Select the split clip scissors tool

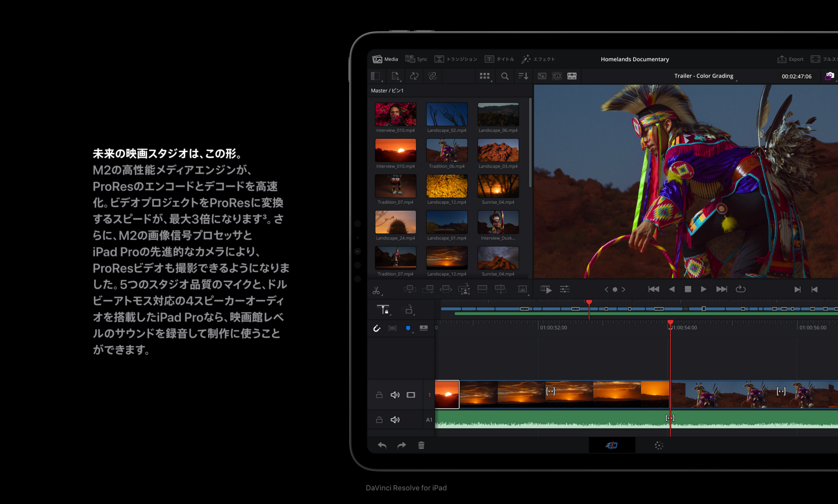[376, 290]
